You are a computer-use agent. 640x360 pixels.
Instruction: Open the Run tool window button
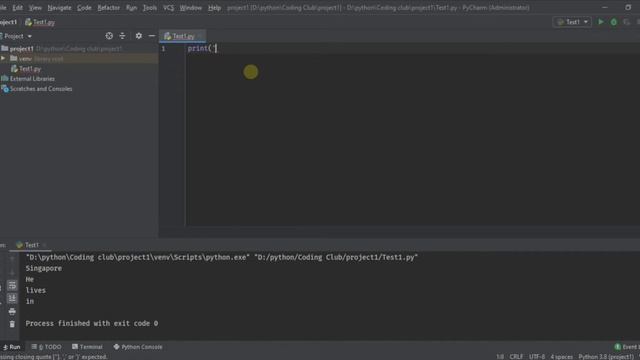[x=12, y=347]
